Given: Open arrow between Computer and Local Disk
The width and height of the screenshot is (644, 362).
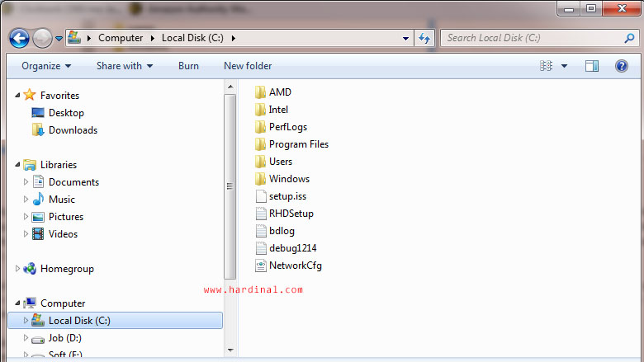Looking at the screenshot, I should click(153, 38).
